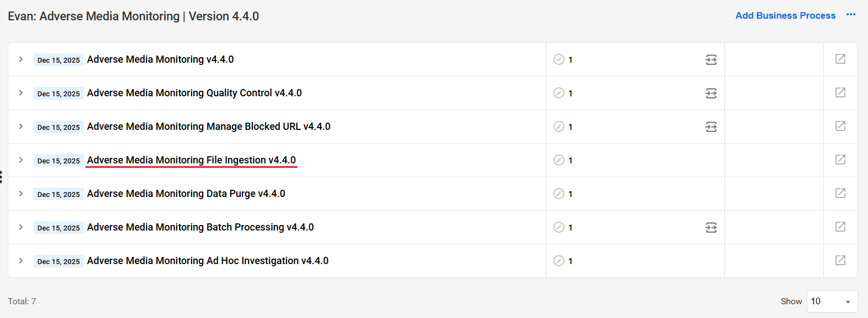This screenshot has height=318, width=868.
Task: Click the vertical dots handle on left edge
Action: (x=1, y=177)
